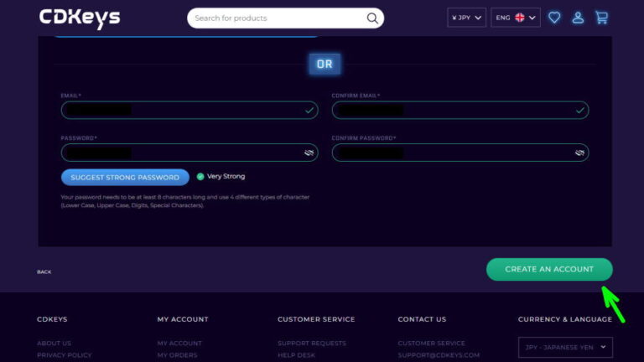The width and height of the screenshot is (644, 362).
Task: Open Support Requests footer link
Action: click(311, 344)
